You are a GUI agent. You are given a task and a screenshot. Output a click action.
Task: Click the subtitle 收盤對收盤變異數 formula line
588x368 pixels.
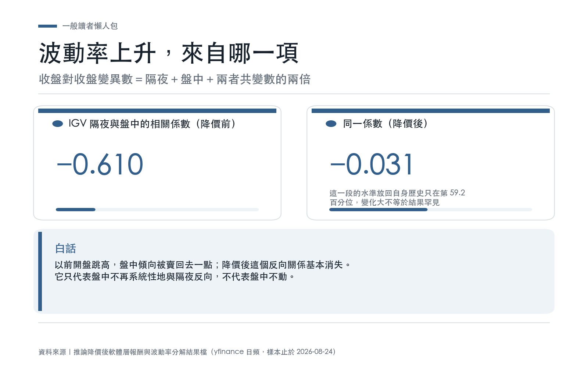tap(175, 79)
